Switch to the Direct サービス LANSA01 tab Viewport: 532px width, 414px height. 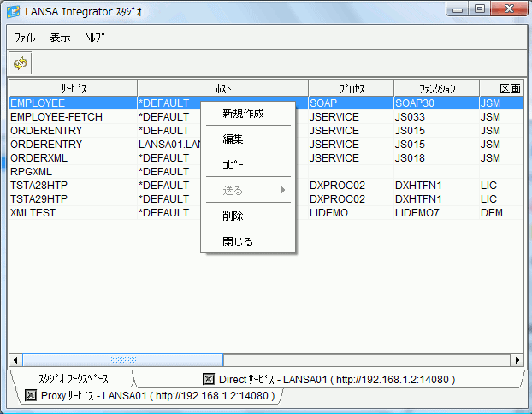[x=328, y=379]
